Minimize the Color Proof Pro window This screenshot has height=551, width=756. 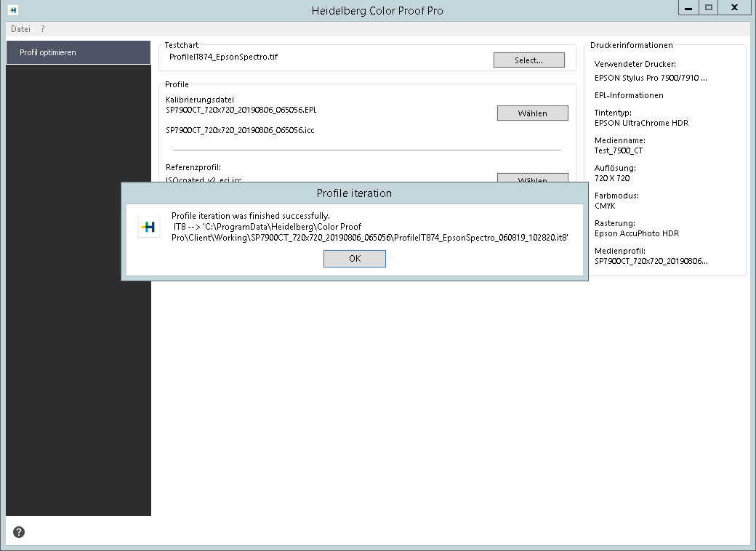688,7
